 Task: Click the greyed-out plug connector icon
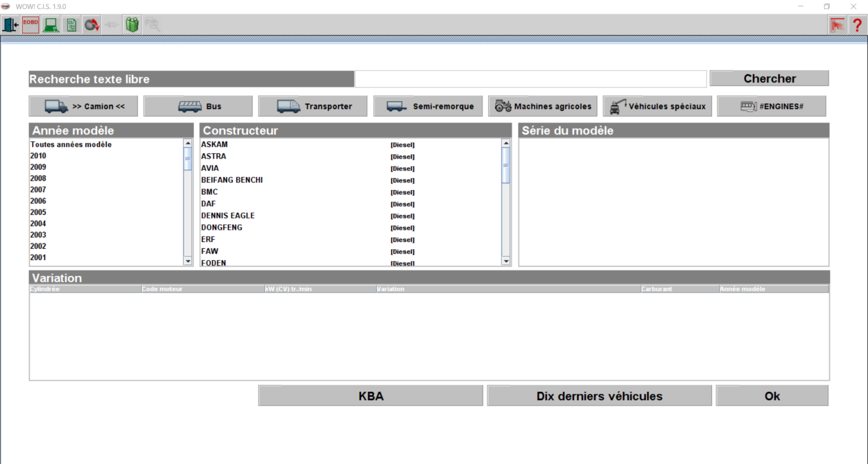coord(112,25)
